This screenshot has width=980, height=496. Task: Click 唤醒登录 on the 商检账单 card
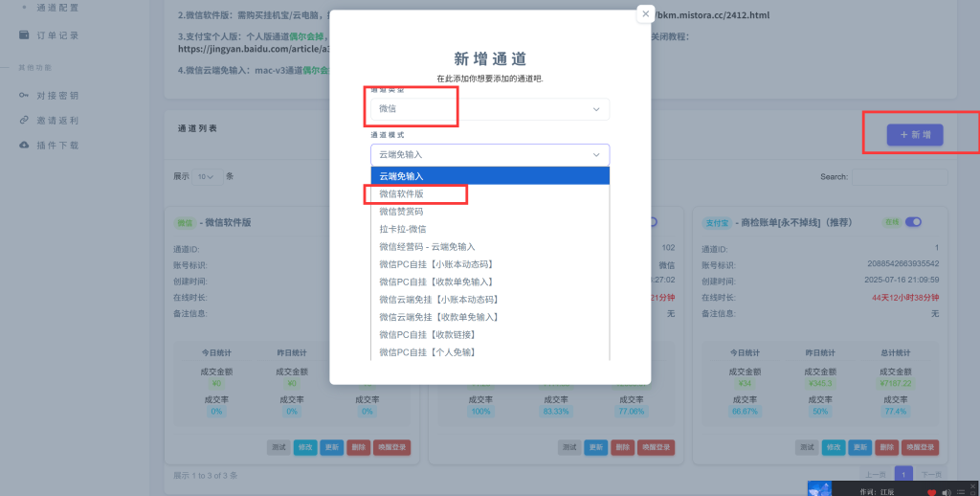tap(920, 447)
